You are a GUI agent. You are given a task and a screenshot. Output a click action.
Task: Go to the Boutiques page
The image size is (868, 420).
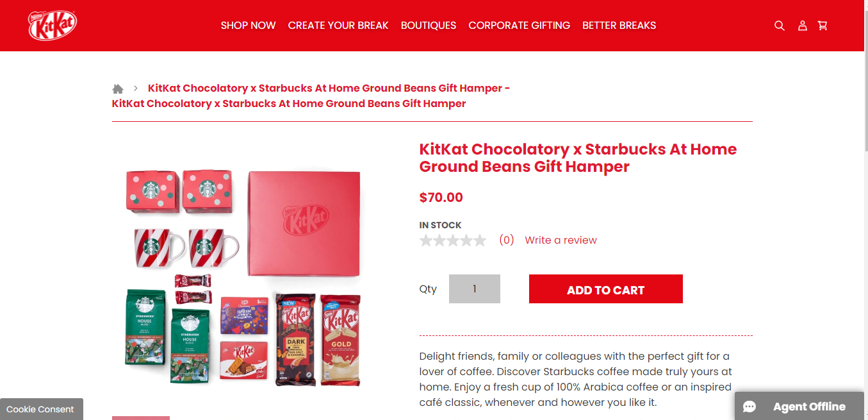[429, 26]
